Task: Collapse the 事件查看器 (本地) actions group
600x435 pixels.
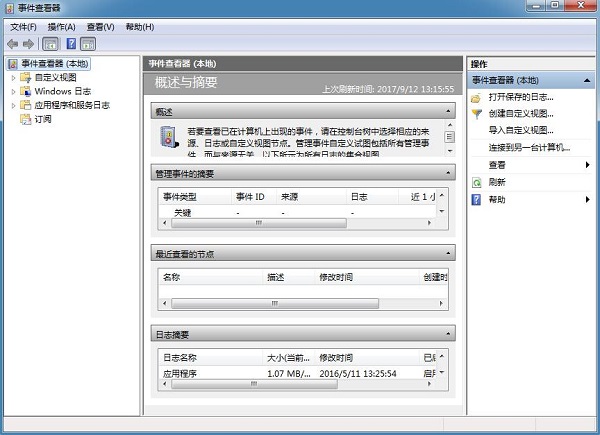Action: pyautogui.click(x=587, y=81)
